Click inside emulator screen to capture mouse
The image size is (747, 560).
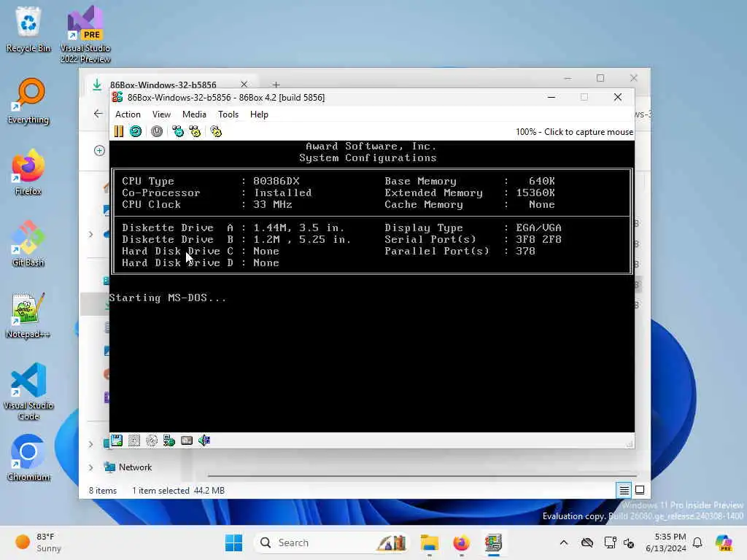point(371,286)
